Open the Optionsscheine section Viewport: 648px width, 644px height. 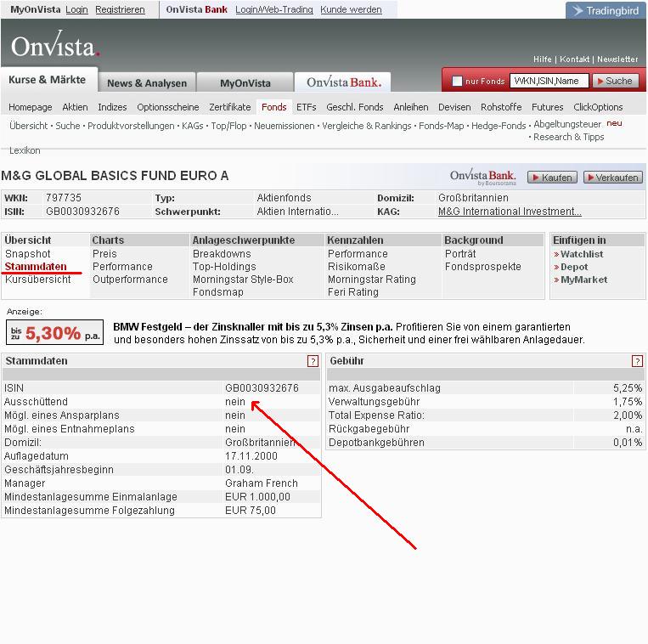coord(168,107)
